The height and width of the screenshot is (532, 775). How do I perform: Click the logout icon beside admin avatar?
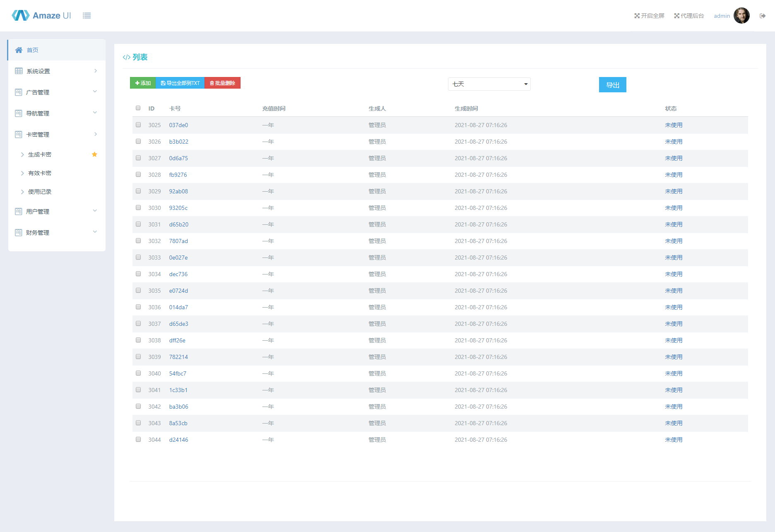(x=762, y=16)
